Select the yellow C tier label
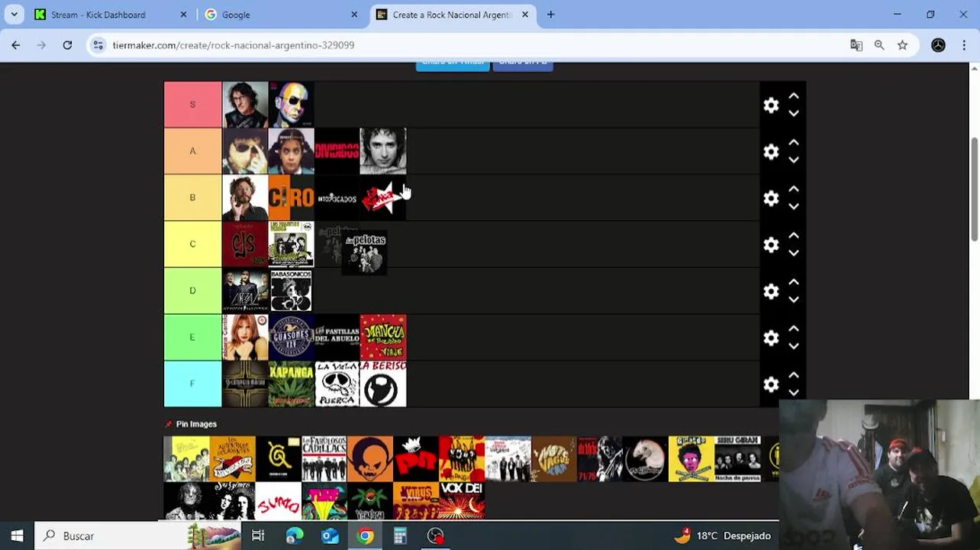980x550 pixels. point(192,244)
